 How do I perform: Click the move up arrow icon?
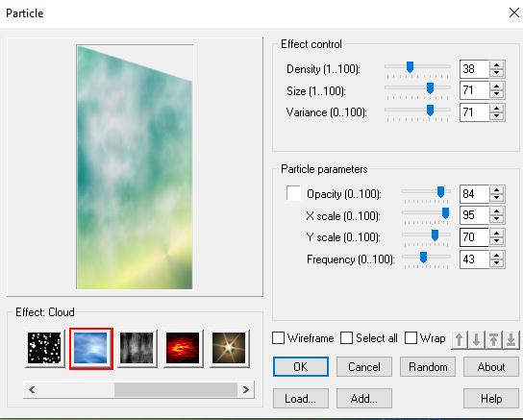coord(459,340)
